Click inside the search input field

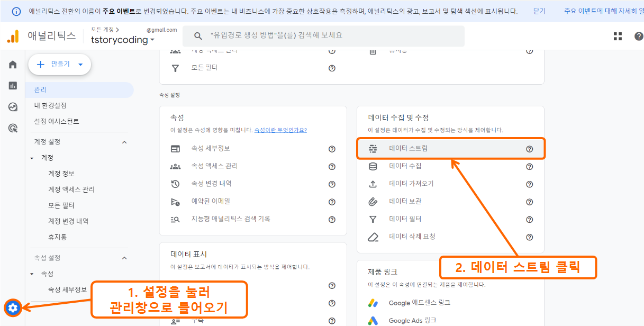pyautogui.click(x=318, y=35)
